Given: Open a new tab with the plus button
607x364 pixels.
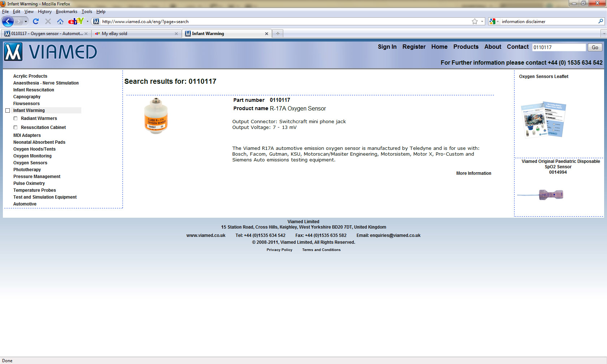Looking at the screenshot, I should [277, 34].
